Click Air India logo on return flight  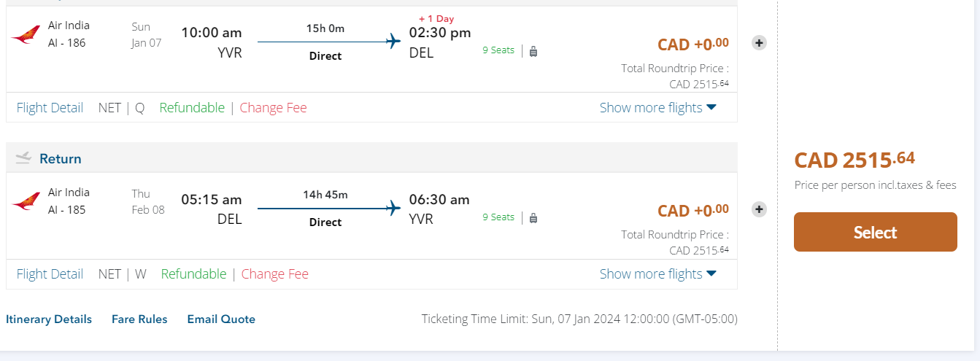pos(26,201)
